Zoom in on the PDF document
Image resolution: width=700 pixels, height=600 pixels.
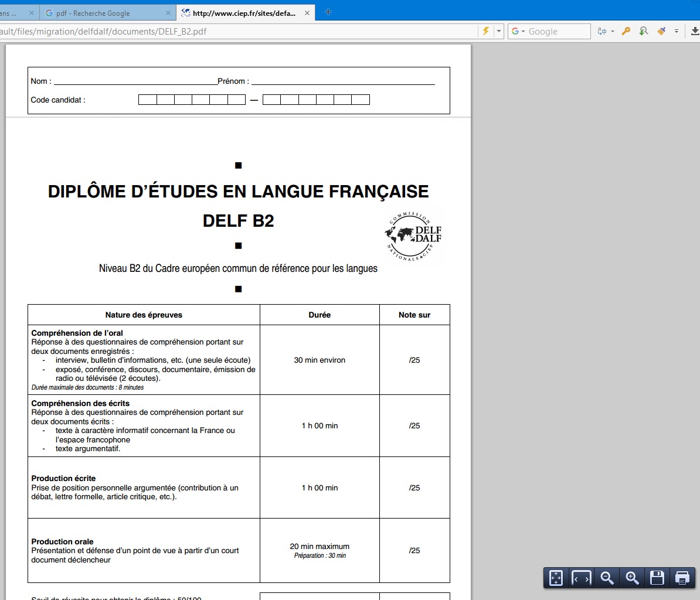pyautogui.click(x=631, y=578)
